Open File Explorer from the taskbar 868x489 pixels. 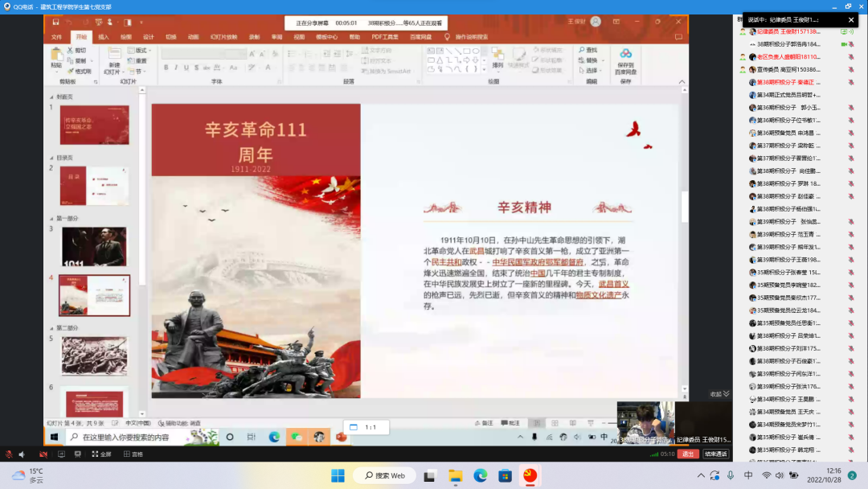pyautogui.click(x=455, y=475)
